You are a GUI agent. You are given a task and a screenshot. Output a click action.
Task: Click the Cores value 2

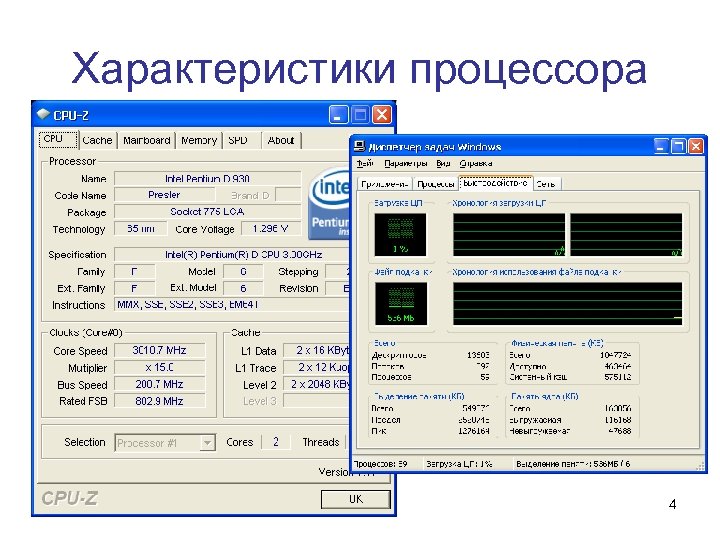(276, 442)
